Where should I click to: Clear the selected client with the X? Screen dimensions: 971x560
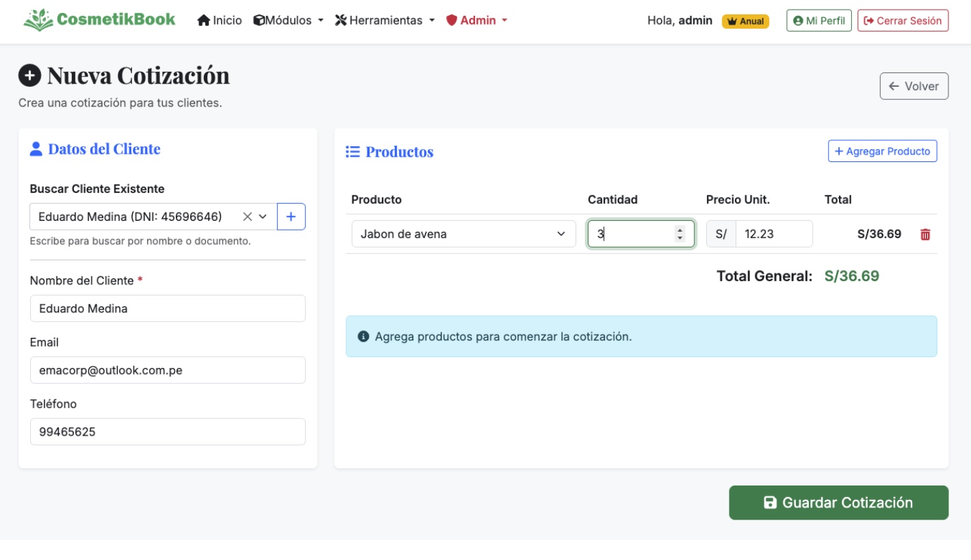247,217
